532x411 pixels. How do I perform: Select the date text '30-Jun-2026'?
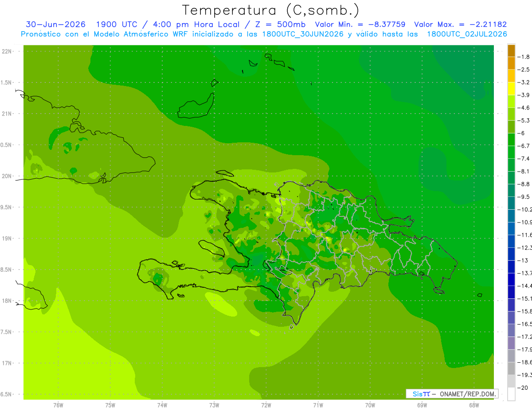click(55, 24)
